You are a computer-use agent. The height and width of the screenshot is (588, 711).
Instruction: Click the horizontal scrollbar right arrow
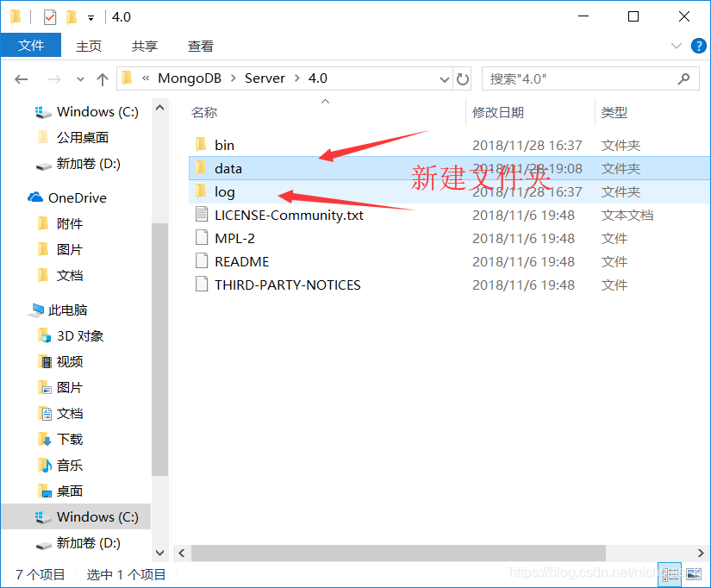click(x=701, y=553)
